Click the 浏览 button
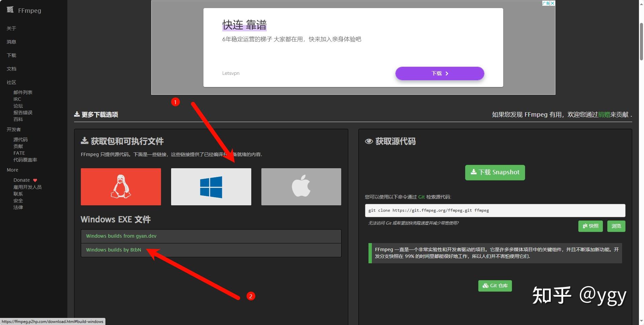 tap(616, 226)
